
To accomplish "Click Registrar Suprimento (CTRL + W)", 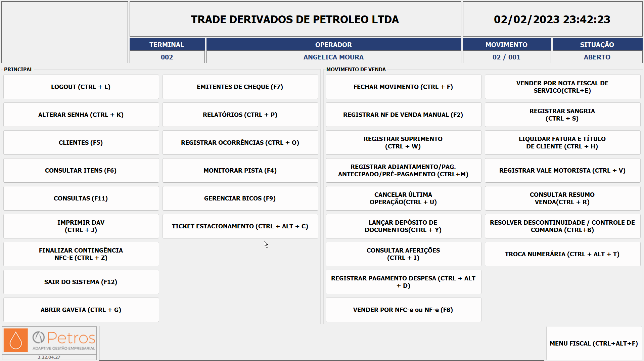I will pos(403,143).
